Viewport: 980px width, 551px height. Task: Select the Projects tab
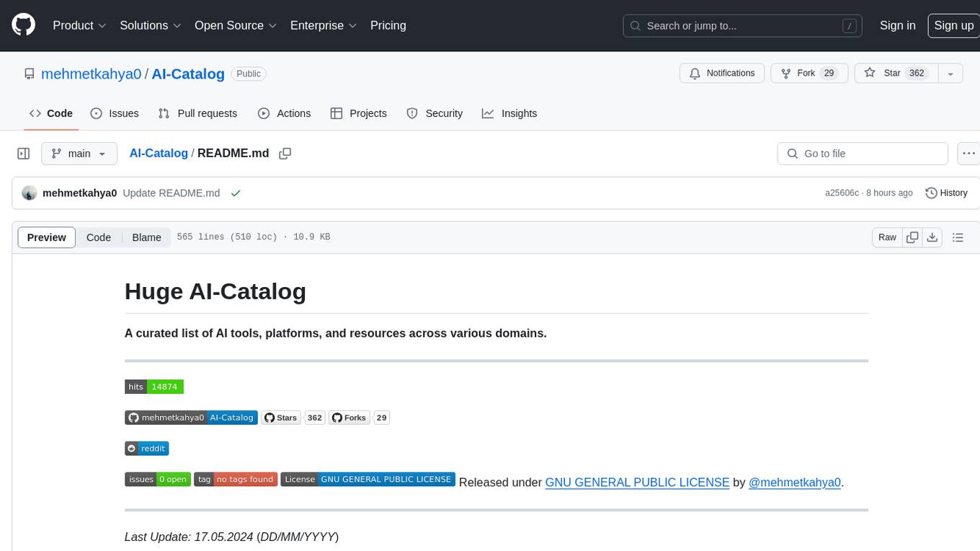(x=359, y=113)
